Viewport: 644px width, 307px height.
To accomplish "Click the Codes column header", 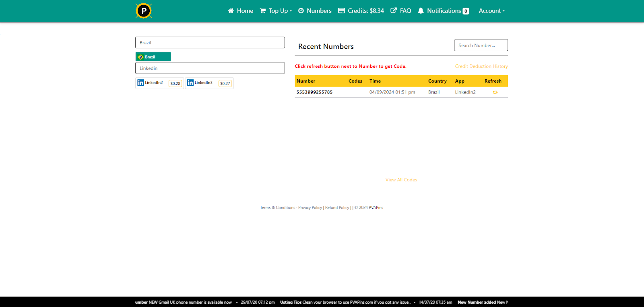I will point(355,81).
